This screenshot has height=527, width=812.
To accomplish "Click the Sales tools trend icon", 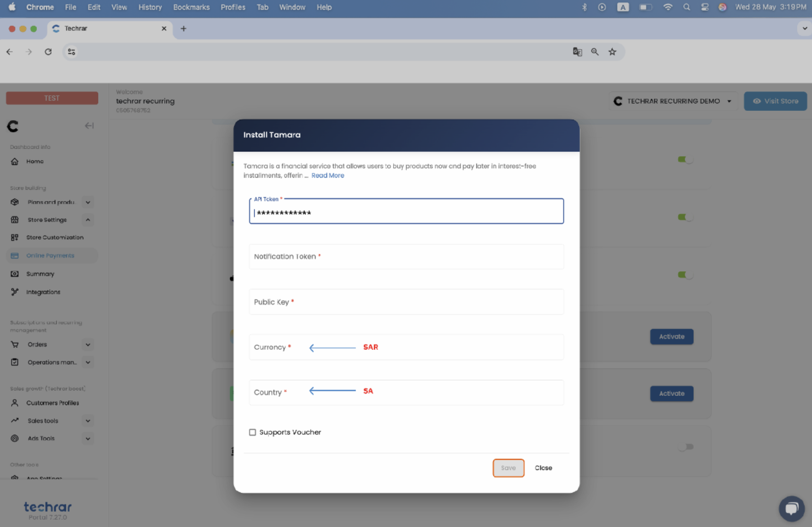I will click(15, 421).
